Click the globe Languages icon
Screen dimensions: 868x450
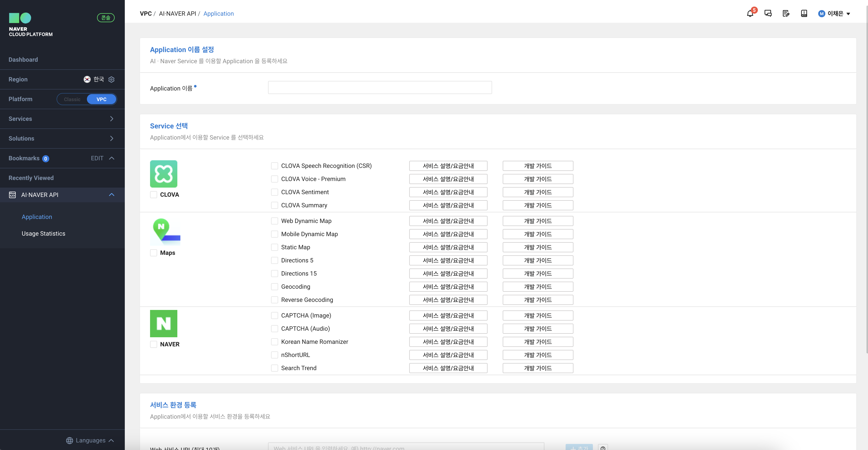[69, 441]
